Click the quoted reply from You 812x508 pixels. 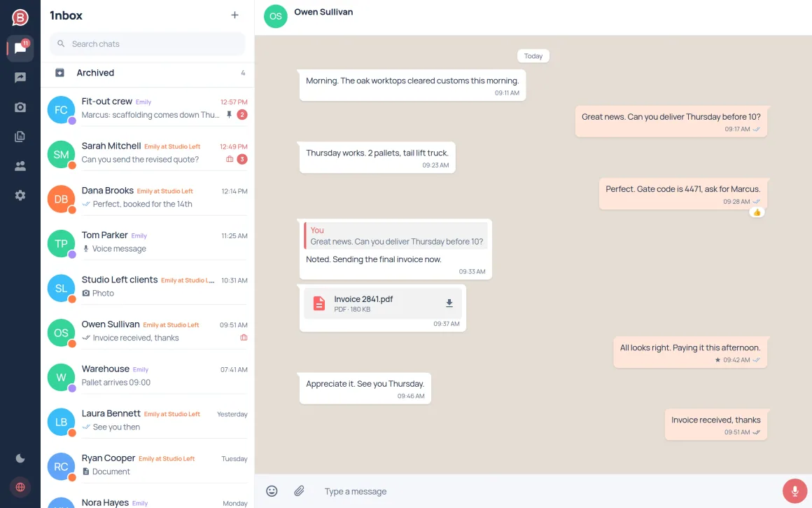(x=395, y=236)
